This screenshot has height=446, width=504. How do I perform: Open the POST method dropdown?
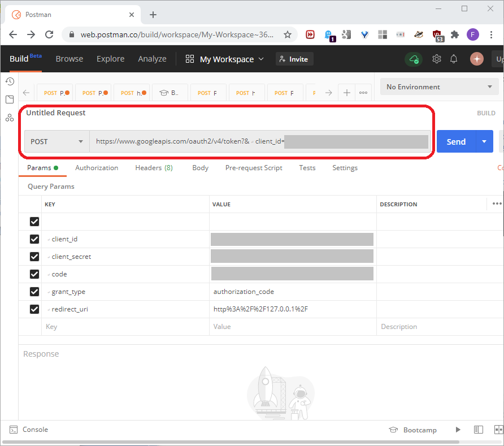tap(57, 141)
